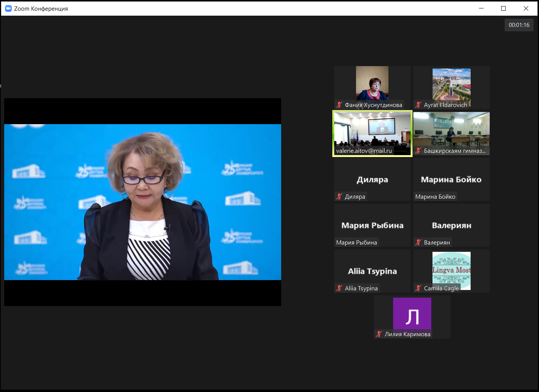The image size is (539, 392).
Task: Click the muted mic icon beside Фания Хуснутдинова
Action: 339,105
